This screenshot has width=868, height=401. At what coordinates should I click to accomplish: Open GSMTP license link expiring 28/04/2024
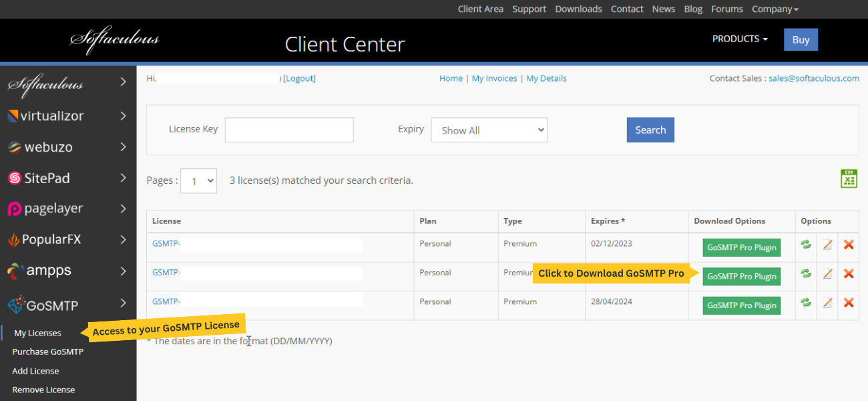coord(166,301)
